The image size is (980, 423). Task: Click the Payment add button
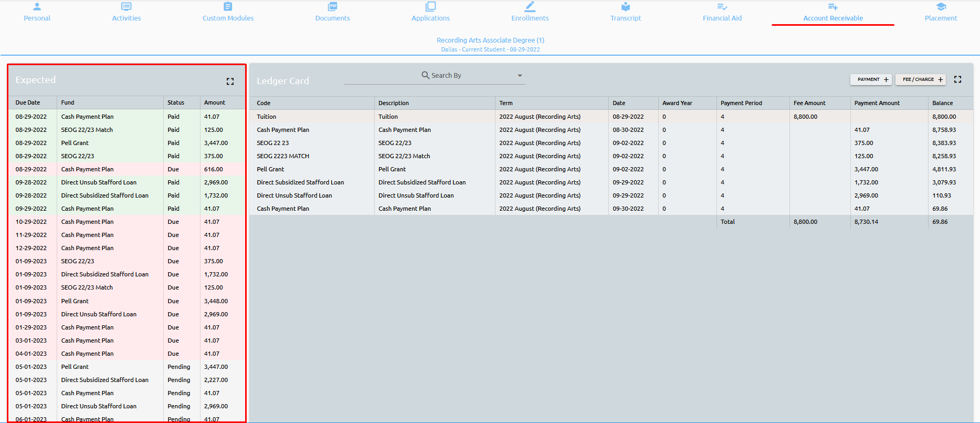click(x=871, y=79)
